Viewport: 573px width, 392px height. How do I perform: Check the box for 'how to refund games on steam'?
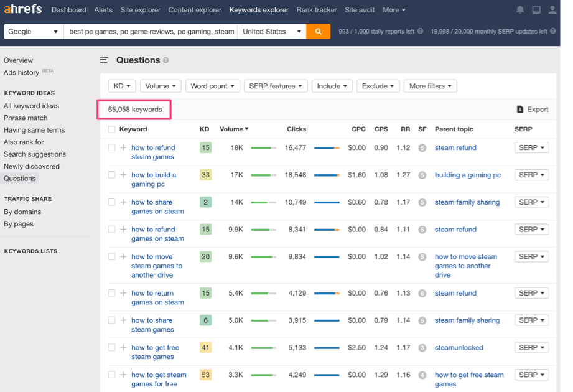(x=112, y=230)
